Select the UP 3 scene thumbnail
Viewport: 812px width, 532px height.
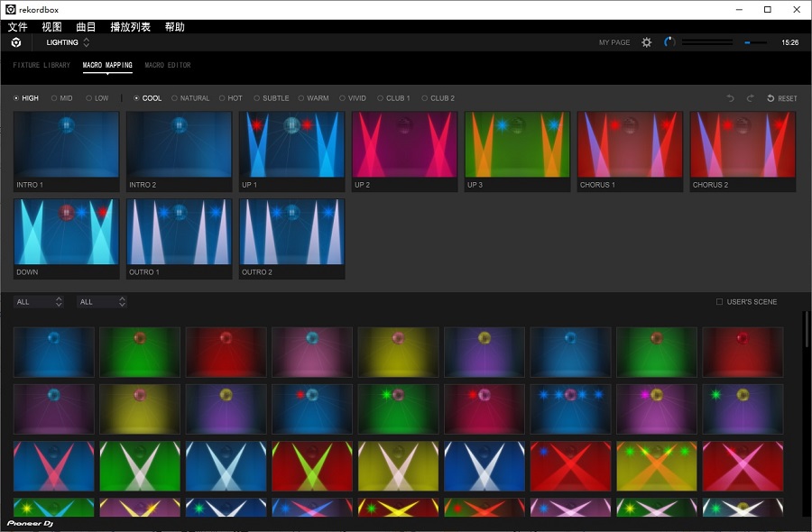pos(517,151)
